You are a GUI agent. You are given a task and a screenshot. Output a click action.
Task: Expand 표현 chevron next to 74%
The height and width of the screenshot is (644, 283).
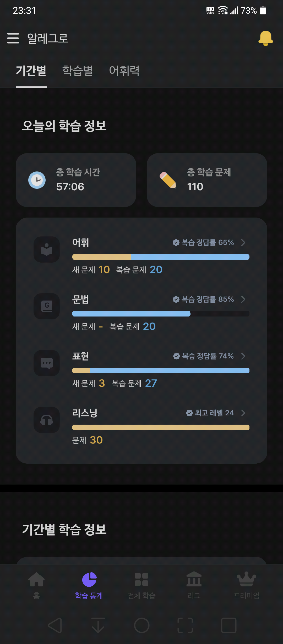pyautogui.click(x=243, y=356)
